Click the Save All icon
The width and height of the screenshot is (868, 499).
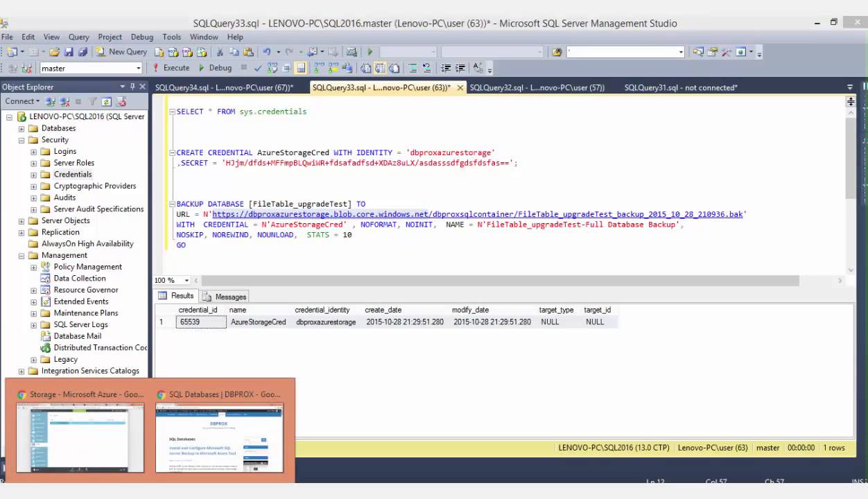pos(83,52)
